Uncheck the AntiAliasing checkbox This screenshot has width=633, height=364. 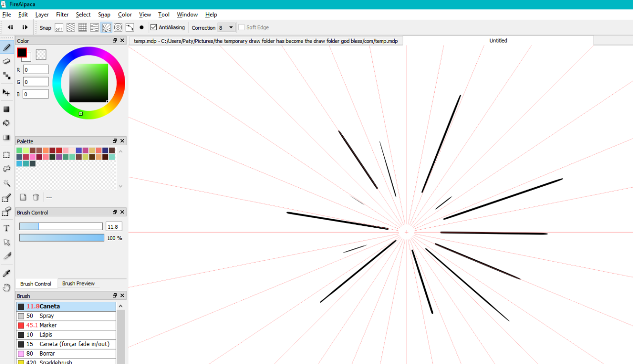click(154, 28)
